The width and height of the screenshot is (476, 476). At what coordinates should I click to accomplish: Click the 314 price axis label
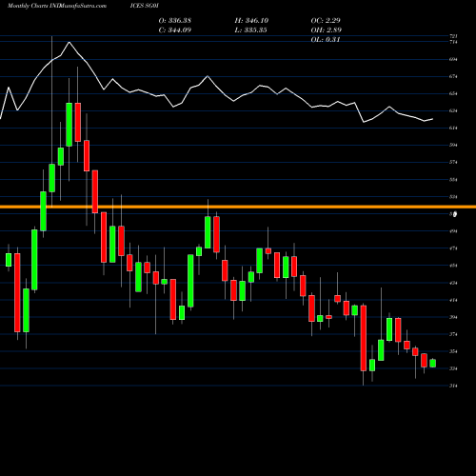tap(453, 386)
